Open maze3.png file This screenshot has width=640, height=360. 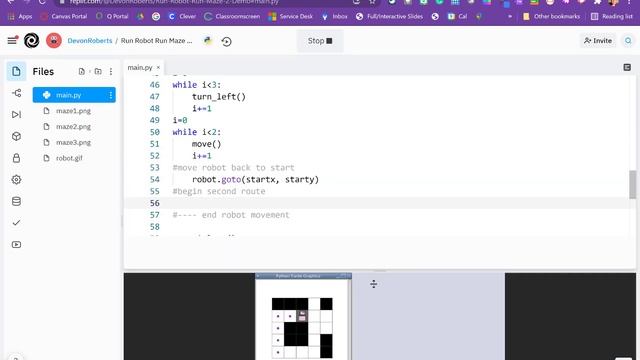coord(73,142)
